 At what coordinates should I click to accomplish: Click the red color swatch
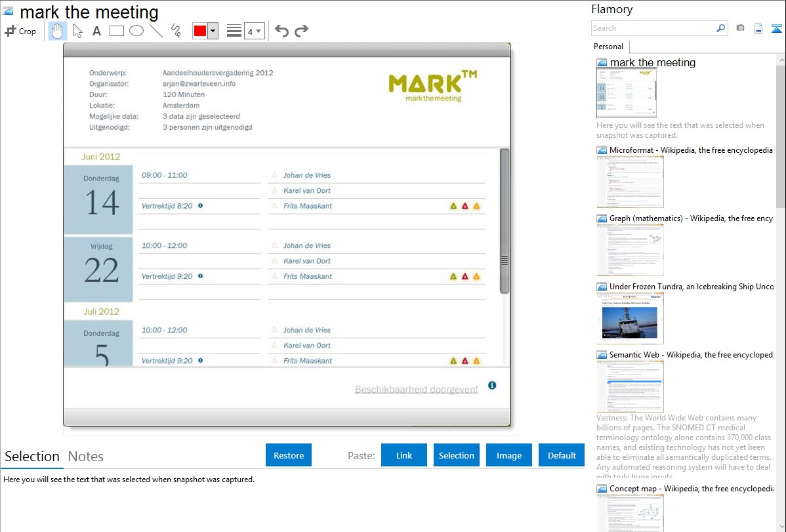point(200,31)
